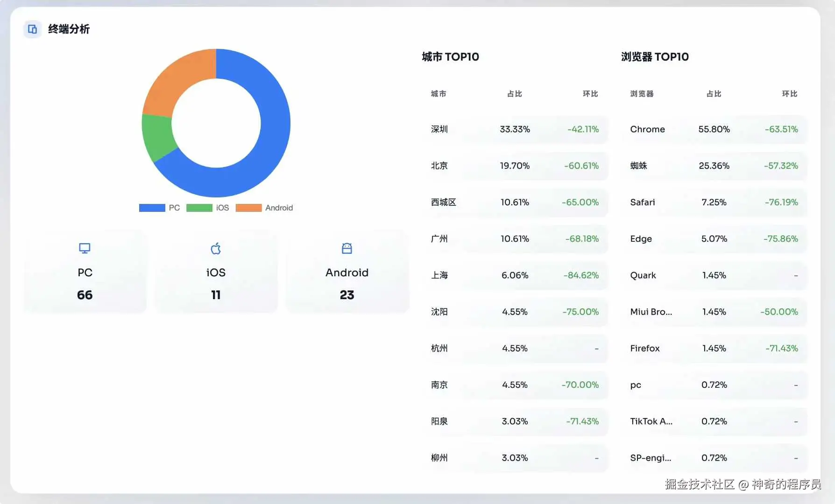Click the 终端分析 panel icon
Image resolution: width=835 pixels, height=504 pixels.
tap(32, 29)
